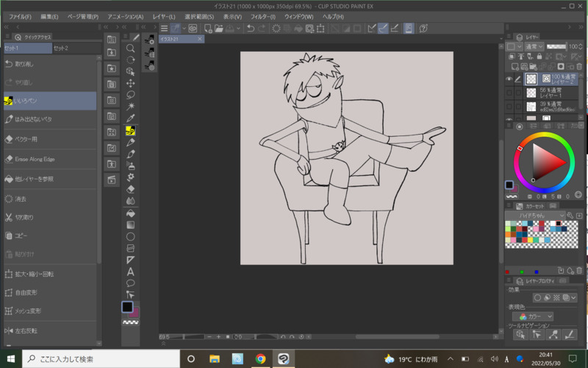This screenshot has height=368, width=588.
Task: Click 自由変形 in quick access list
Action: (x=24, y=292)
